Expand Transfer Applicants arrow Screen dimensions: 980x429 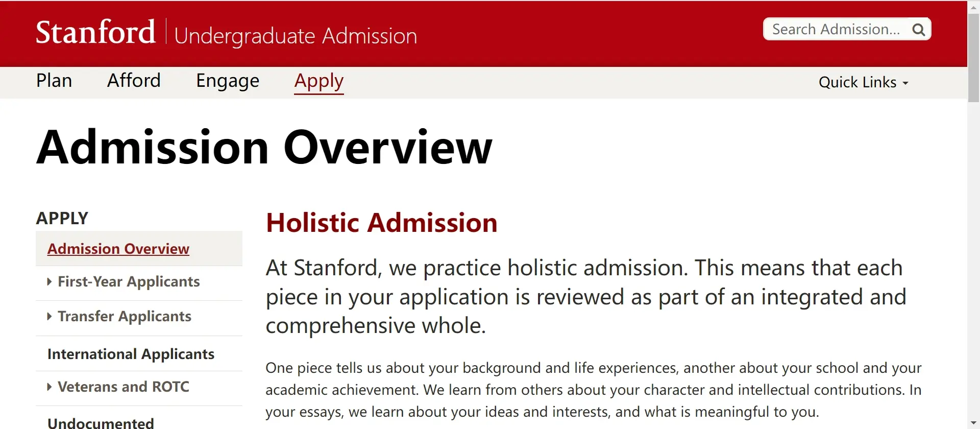pyautogui.click(x=50, y=316)
